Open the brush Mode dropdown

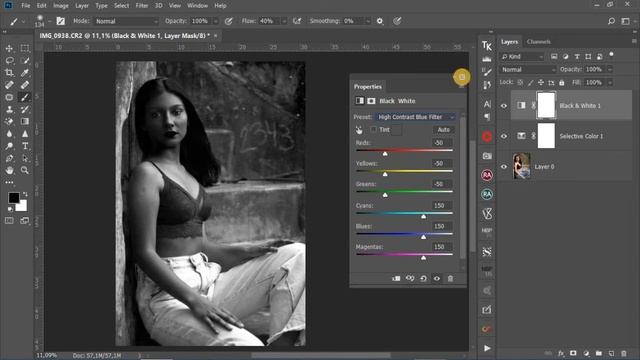pyautogui.click(x=126, y=21)
